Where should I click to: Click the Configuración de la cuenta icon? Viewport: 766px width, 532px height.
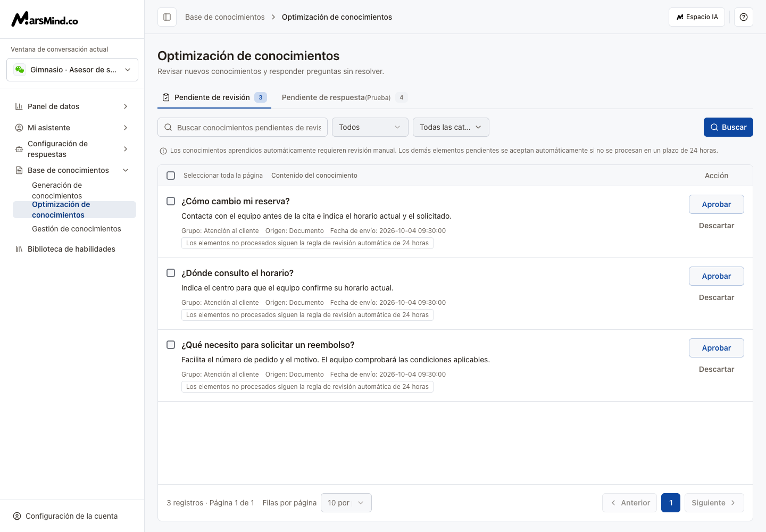pos(17,516)
